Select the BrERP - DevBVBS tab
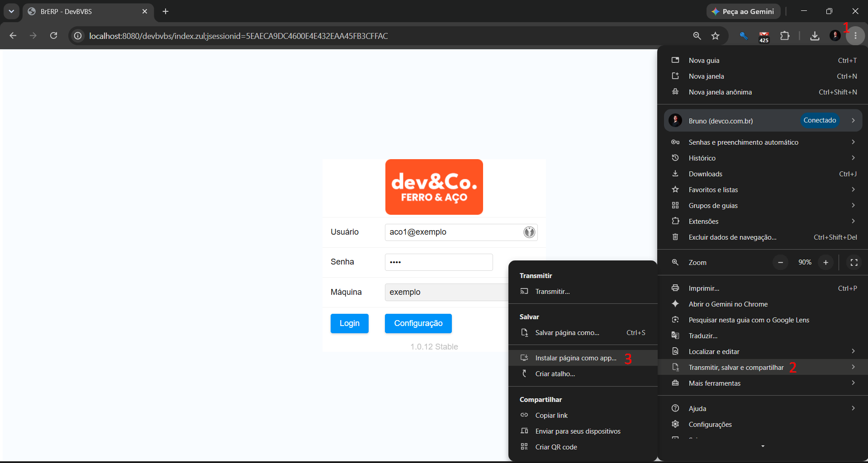 coord(88,11)
